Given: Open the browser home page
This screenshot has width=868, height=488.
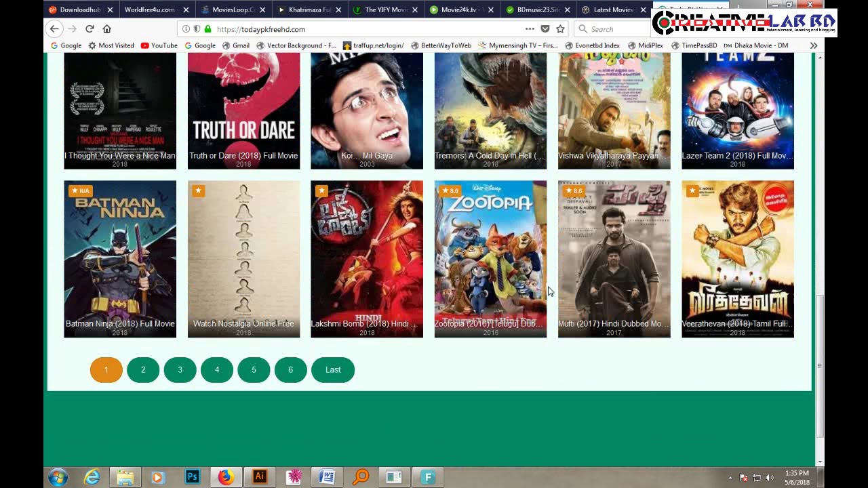Looking at the screenshot, I should (x=106, y=28).
